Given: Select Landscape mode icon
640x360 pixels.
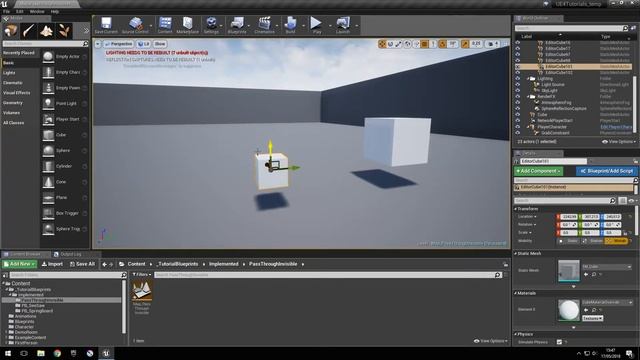Looking at the screenshot, I should (46, 31).
